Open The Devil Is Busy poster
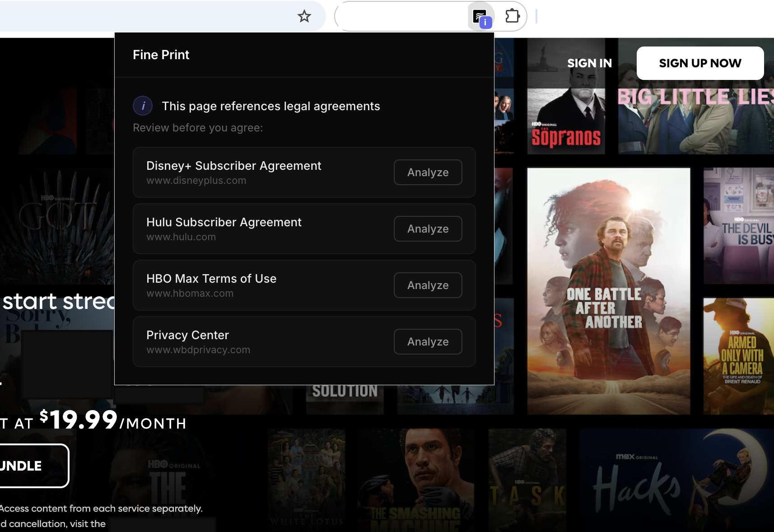Image resolution: width=774 pixels, height=532 pixels. coord(738,226)
